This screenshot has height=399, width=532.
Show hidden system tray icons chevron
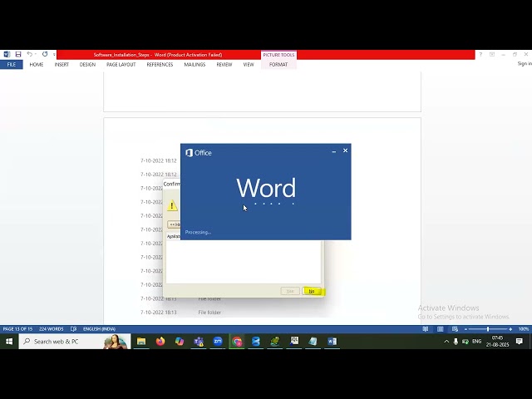pos(446,342)
